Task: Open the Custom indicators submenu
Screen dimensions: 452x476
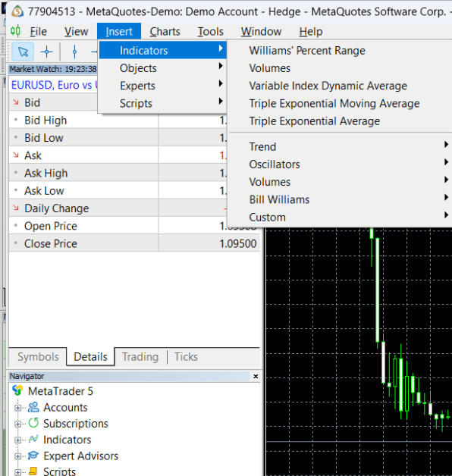Action: (340, 217)
